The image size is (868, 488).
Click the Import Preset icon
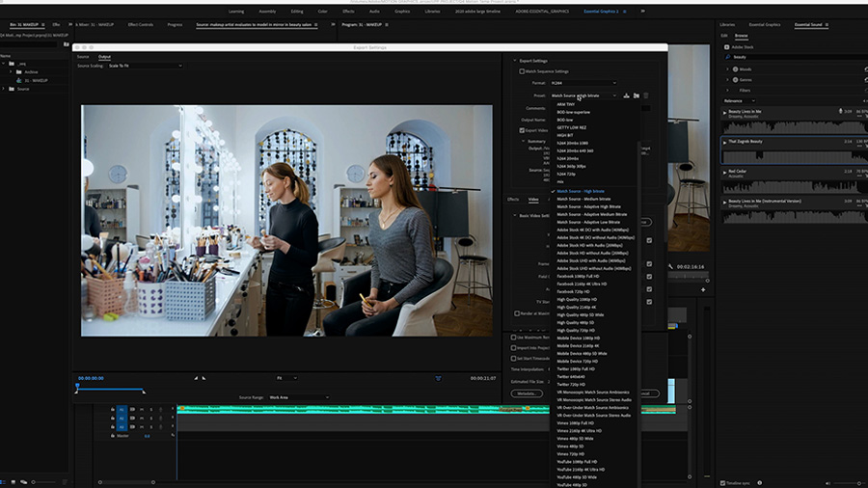637,95
